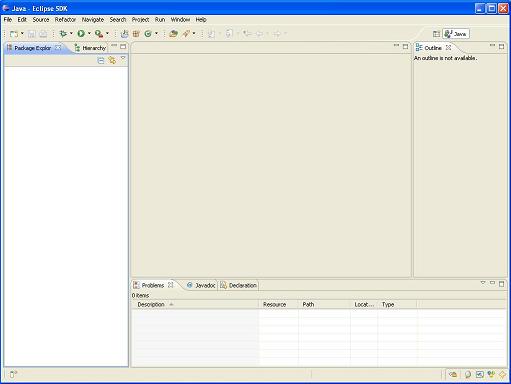Viewport: 511px width, 384px height.
Task: Open the External Tools dropdown arrow
Action: [x=107, y=33]
